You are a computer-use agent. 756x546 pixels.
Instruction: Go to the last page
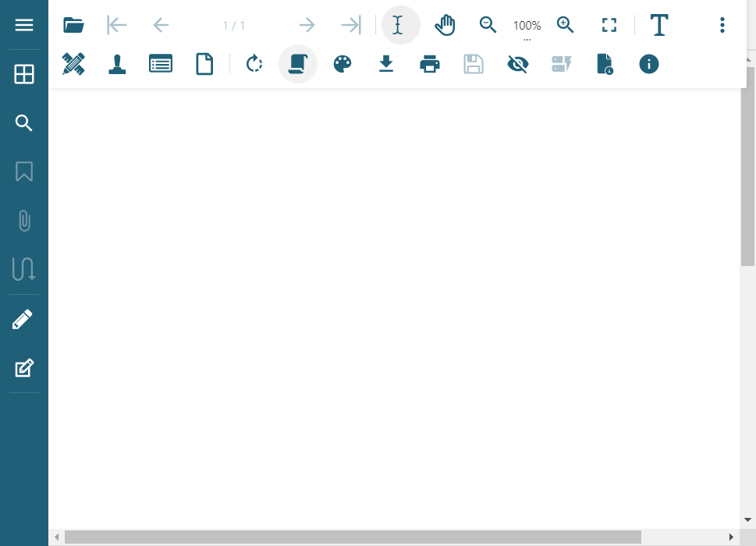point(351,25)
